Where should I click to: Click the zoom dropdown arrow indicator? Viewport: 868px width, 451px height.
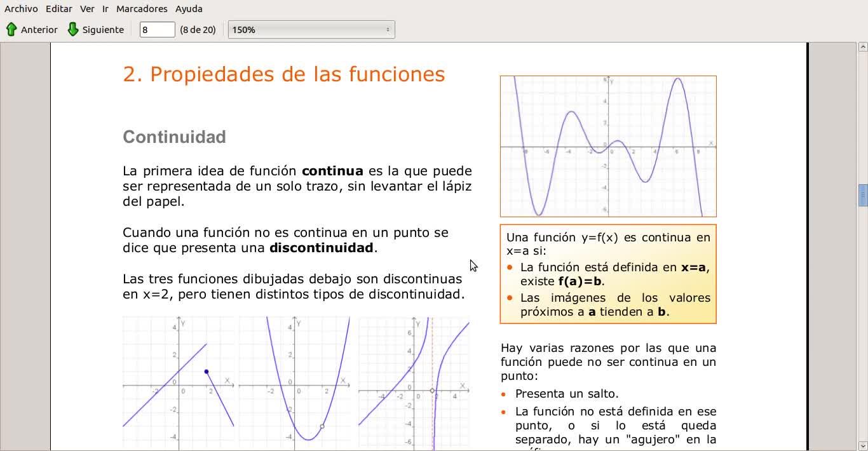point(388,29)
